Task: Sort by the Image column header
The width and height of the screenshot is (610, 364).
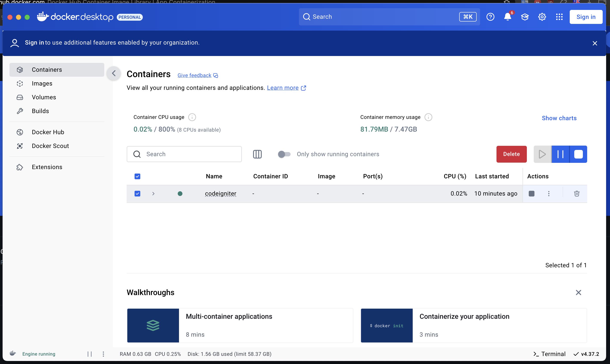Action: coord(326,176)
